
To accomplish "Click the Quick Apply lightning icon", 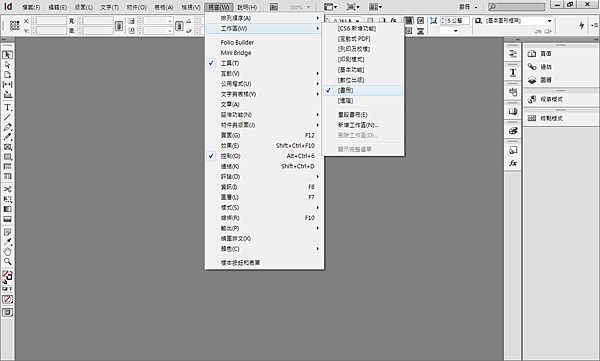I will tap(582, 25).
